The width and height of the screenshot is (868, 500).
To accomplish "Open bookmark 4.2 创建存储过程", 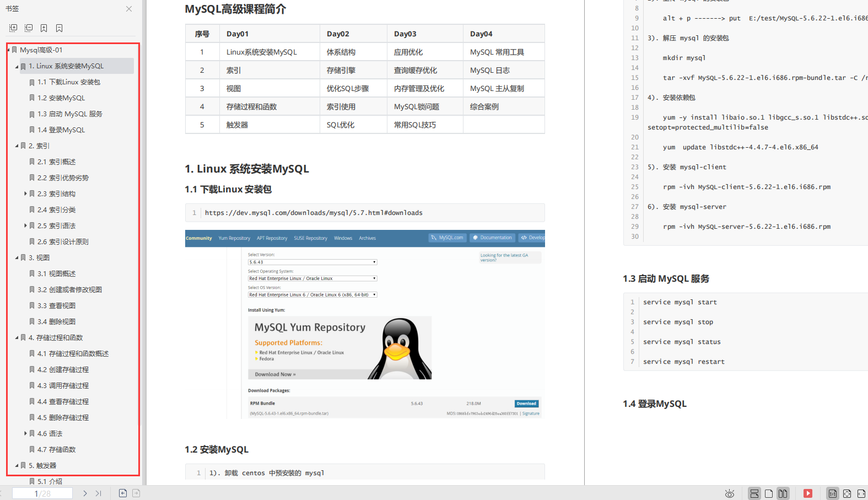I will [63, 370].
